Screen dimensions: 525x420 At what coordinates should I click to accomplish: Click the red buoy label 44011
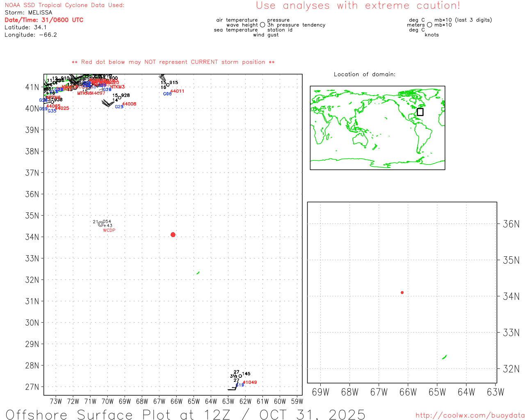(177, 91)
